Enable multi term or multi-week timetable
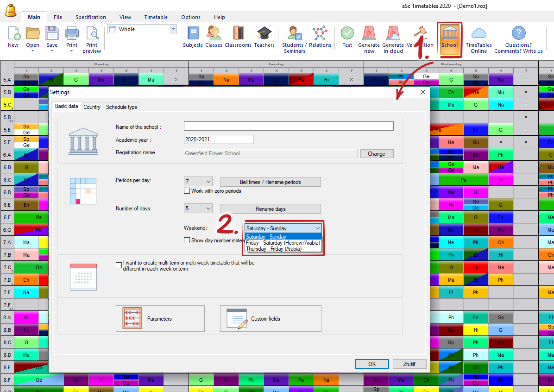The image size is (554, 392). click(119, 265)
